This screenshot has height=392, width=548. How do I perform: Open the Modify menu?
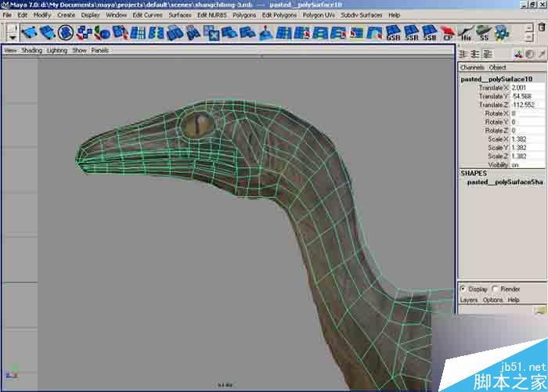42,15
